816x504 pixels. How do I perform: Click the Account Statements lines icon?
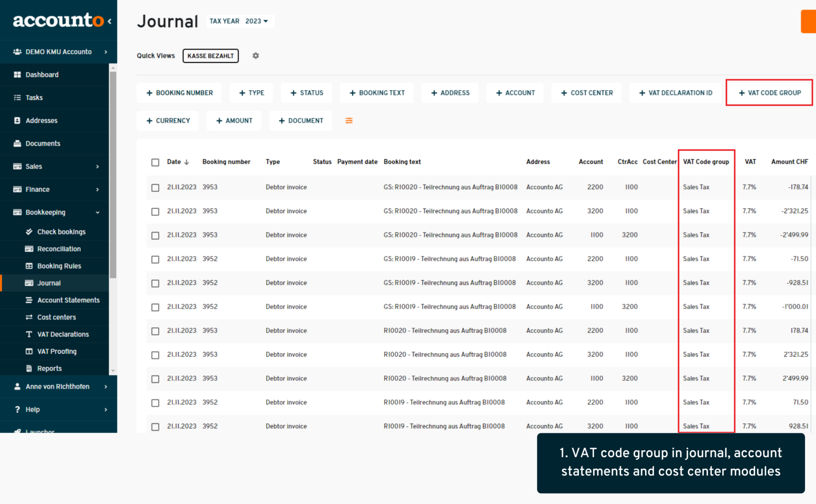29,300
